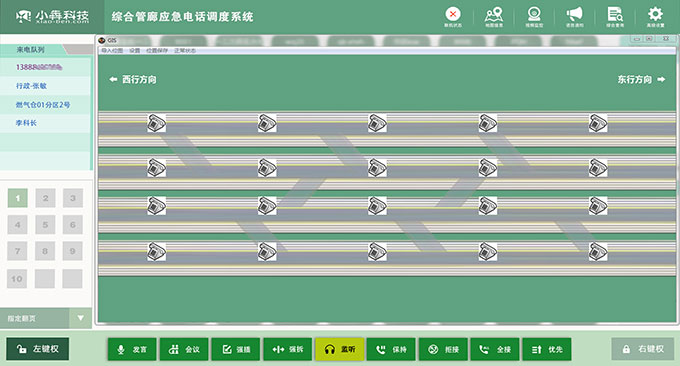
Task: Open the 设置 menu in GIS window
Action: pyautogui.click(x=134, y=51)
